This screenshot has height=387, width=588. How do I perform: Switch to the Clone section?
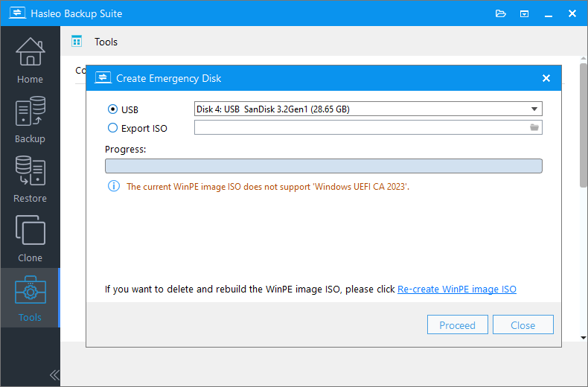[x=30, y=238]
